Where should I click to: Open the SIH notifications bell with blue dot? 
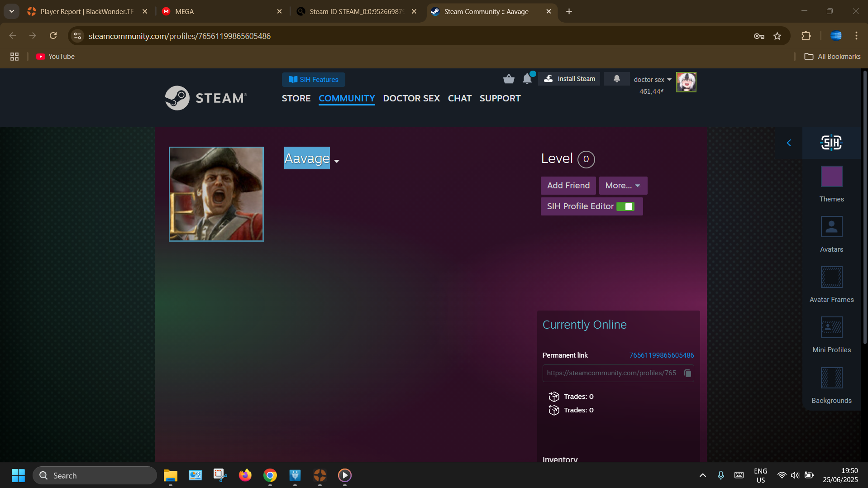coord(527,79)
